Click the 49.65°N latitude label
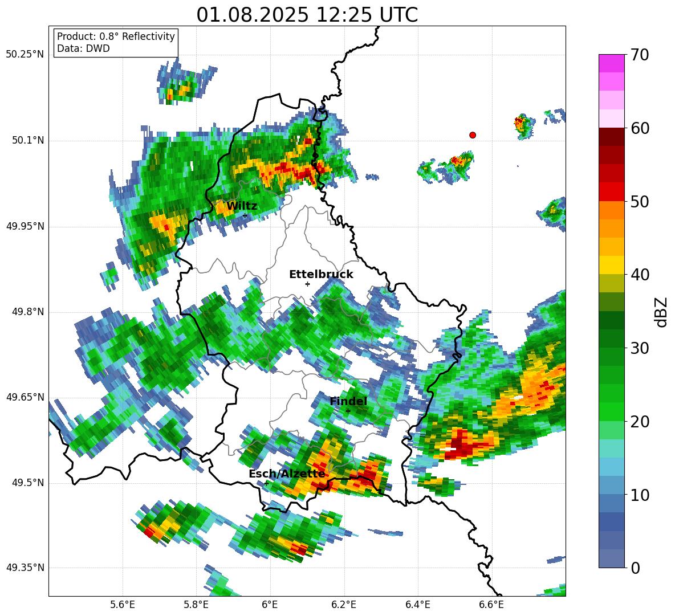 25,397
